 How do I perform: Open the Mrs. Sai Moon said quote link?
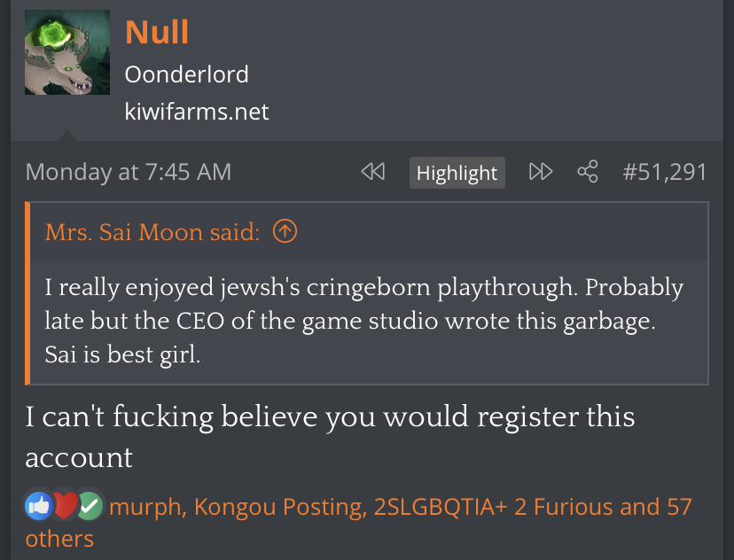(152, 232)
